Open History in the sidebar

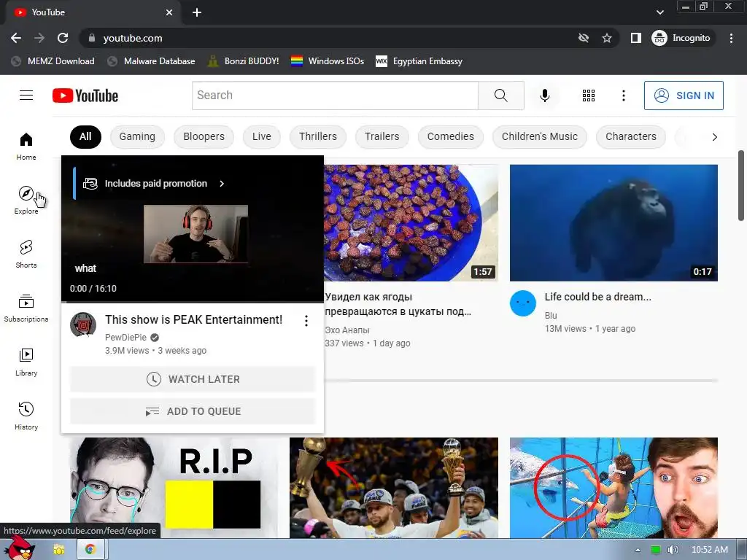coord(26,416)
